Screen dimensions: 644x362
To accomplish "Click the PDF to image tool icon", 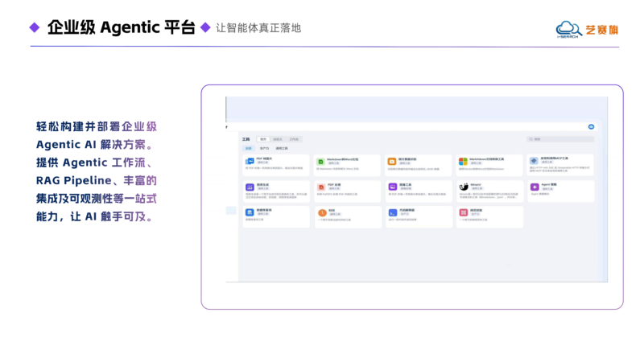I will (x=250, y=162).
